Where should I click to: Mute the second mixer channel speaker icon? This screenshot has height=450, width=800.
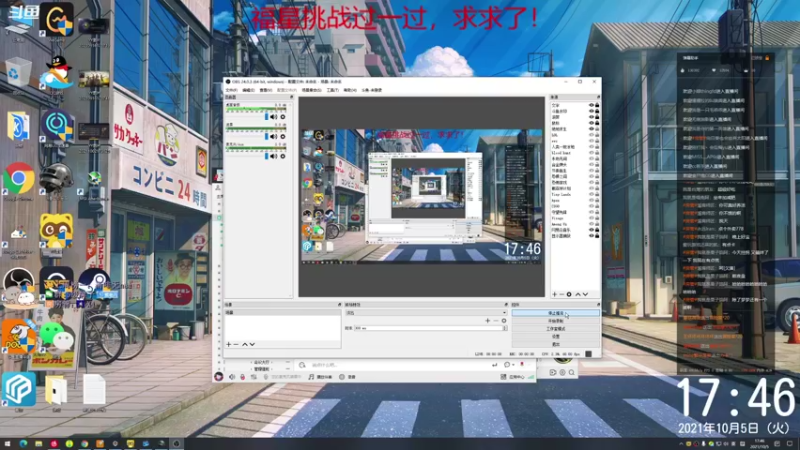(x=273, y=137)
